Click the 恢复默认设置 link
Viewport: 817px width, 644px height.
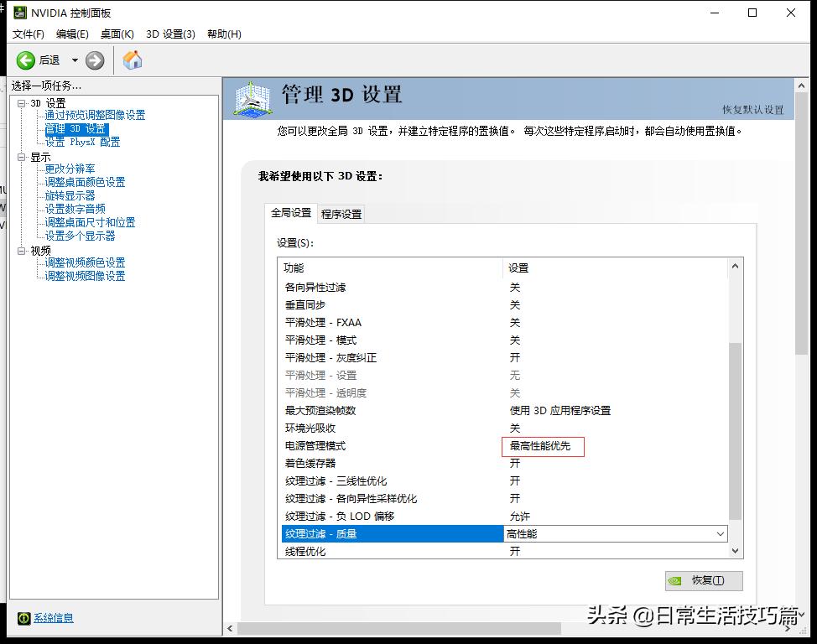click(753, 110)
